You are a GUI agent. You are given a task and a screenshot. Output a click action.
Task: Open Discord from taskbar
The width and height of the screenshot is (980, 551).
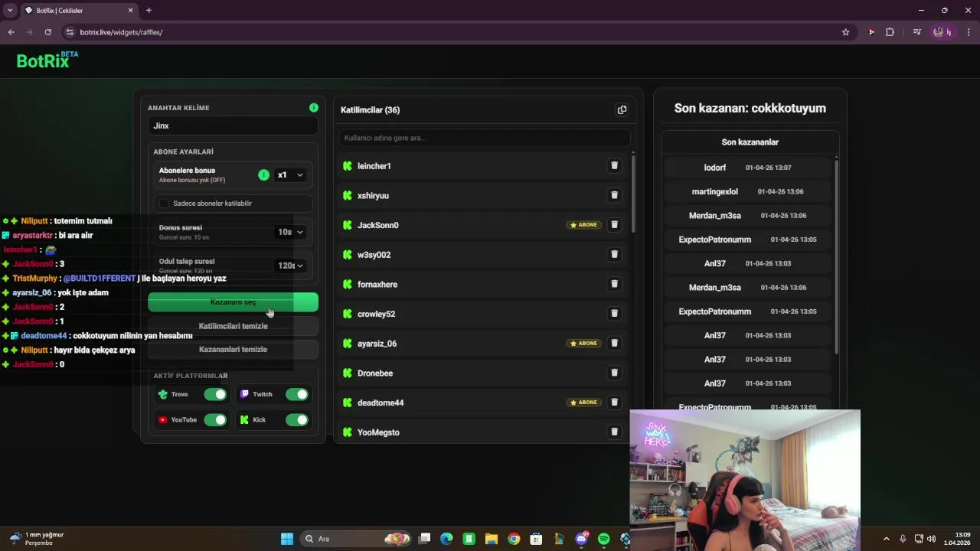pos(581,539)
